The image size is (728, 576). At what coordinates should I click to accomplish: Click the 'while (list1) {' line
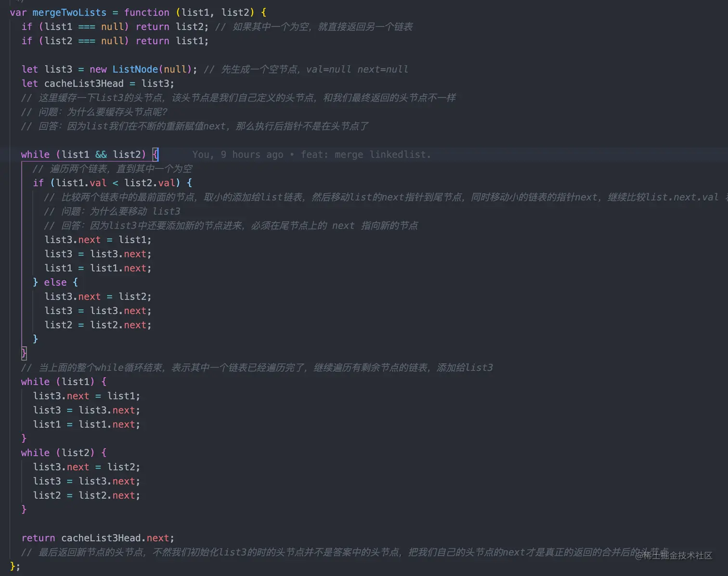pos(64,382)
